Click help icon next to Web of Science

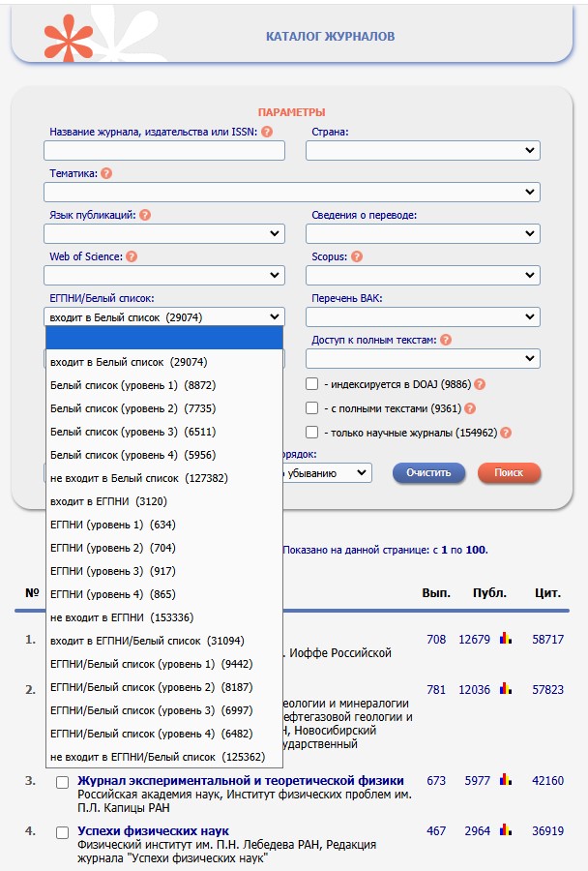132,256
